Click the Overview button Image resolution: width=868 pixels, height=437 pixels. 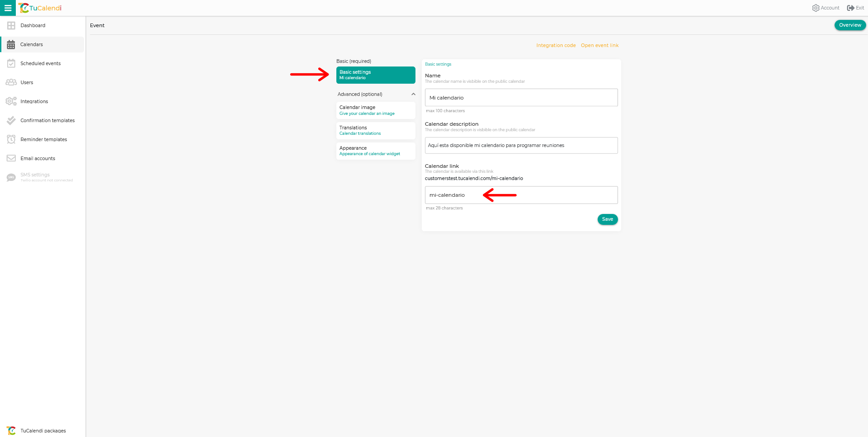point(850,25)
